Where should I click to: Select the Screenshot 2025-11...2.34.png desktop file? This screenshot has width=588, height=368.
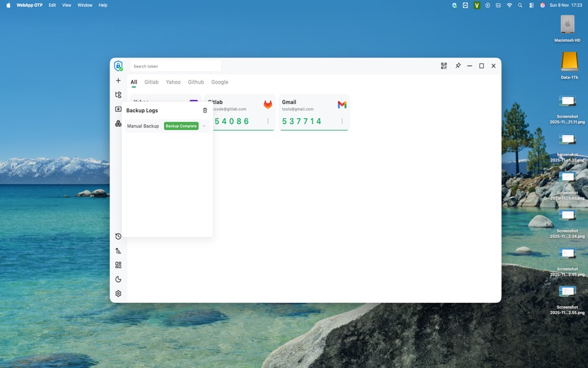click(568, 224)
